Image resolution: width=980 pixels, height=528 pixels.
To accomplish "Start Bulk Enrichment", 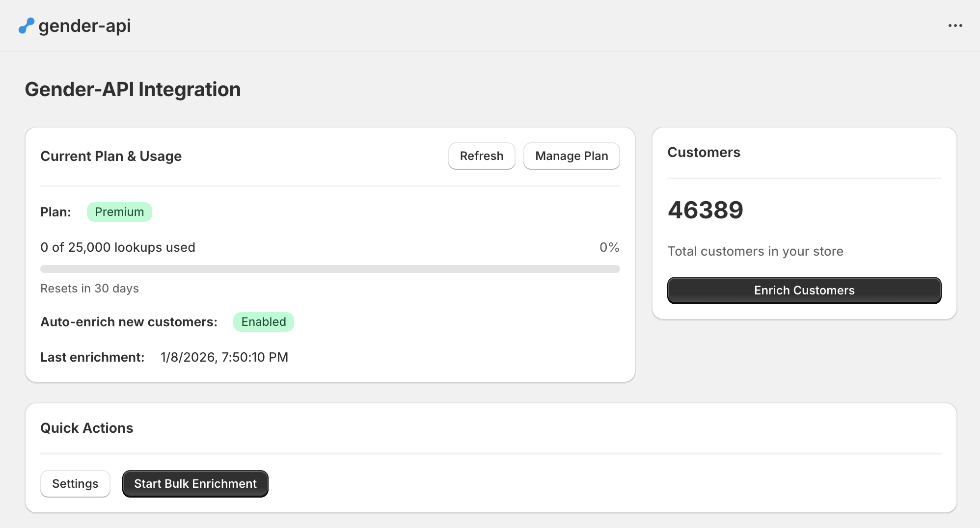I will click(x=195, y=484).
